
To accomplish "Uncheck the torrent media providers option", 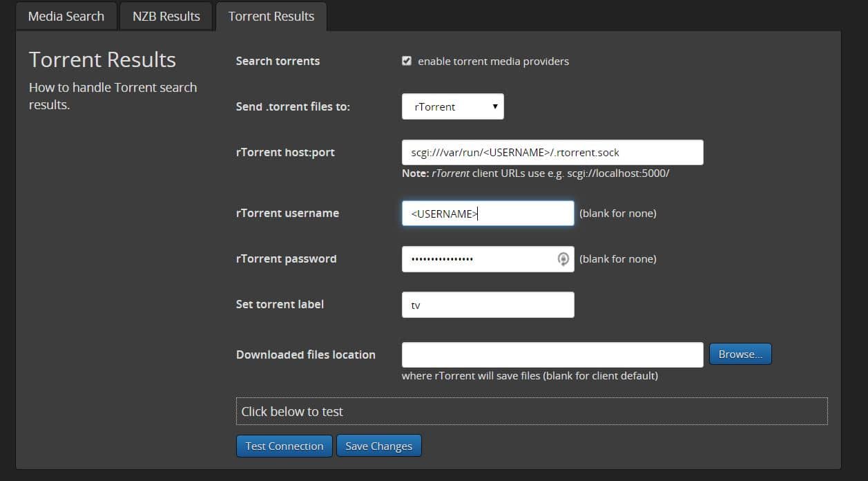I will (x=407, y=61).
